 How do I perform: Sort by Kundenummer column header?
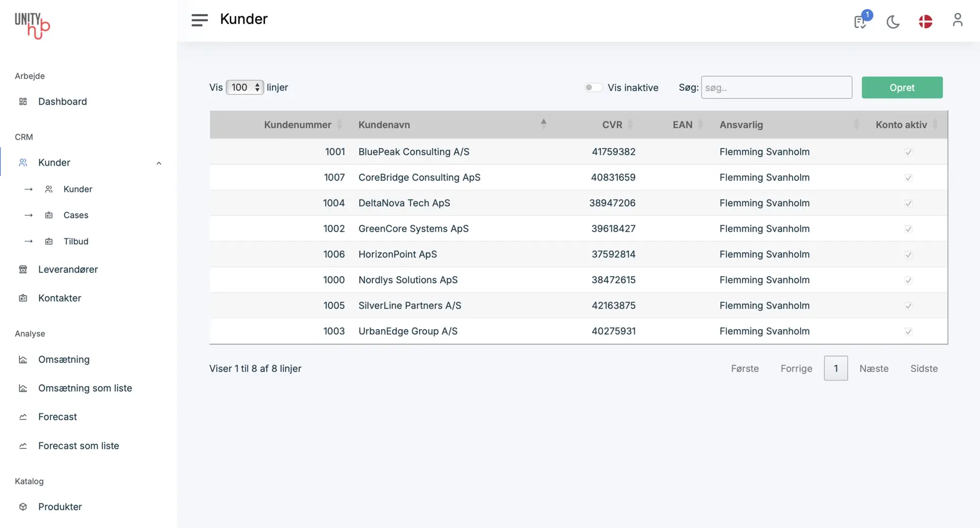click(x=298, y=125)
